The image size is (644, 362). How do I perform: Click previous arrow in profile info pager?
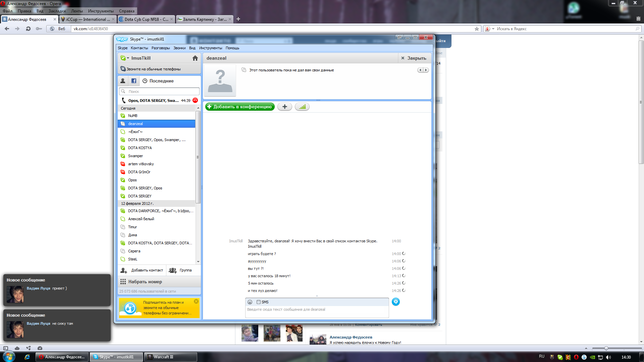[420, 70]
